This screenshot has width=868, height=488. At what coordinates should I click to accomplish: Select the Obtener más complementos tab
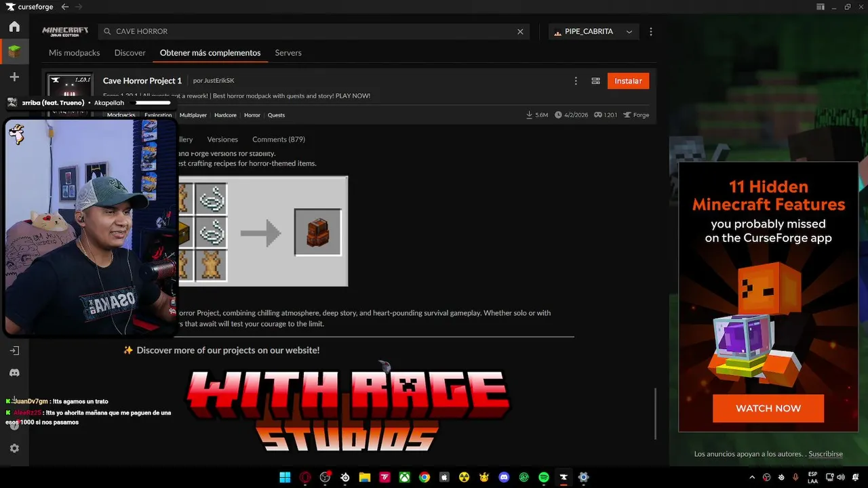[210, 53]
